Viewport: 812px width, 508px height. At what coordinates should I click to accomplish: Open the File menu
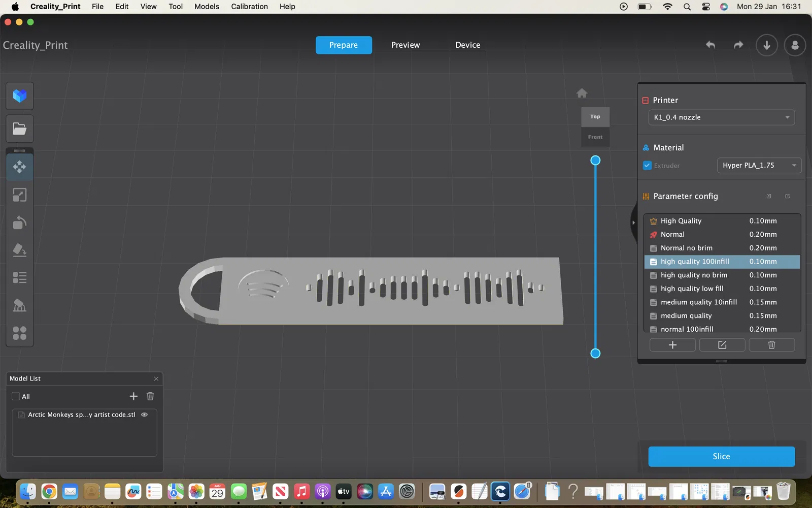[98, 7]
